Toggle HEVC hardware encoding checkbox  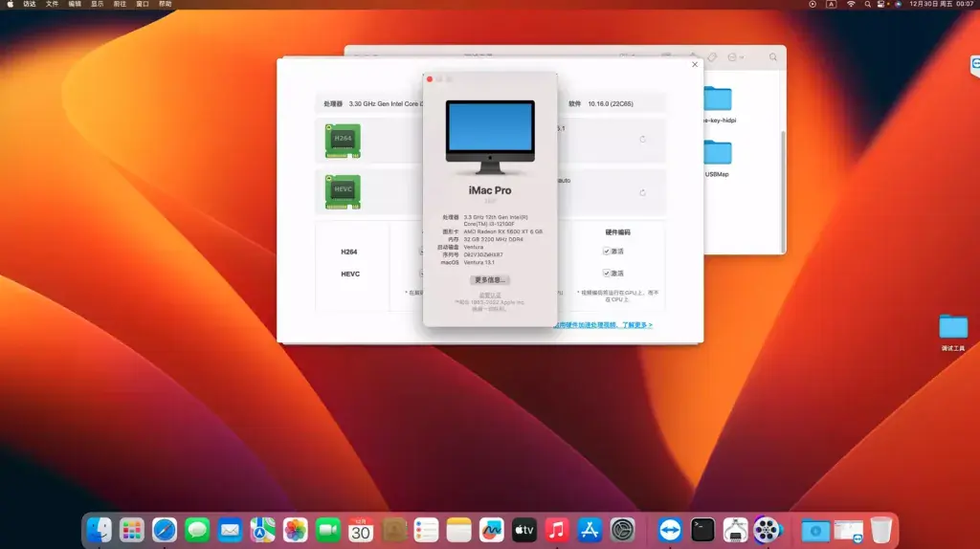tap(606, 273)
